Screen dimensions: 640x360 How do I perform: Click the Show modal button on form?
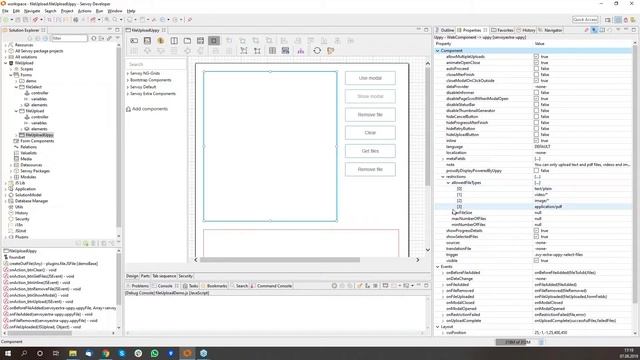click(x=370, y=96)
